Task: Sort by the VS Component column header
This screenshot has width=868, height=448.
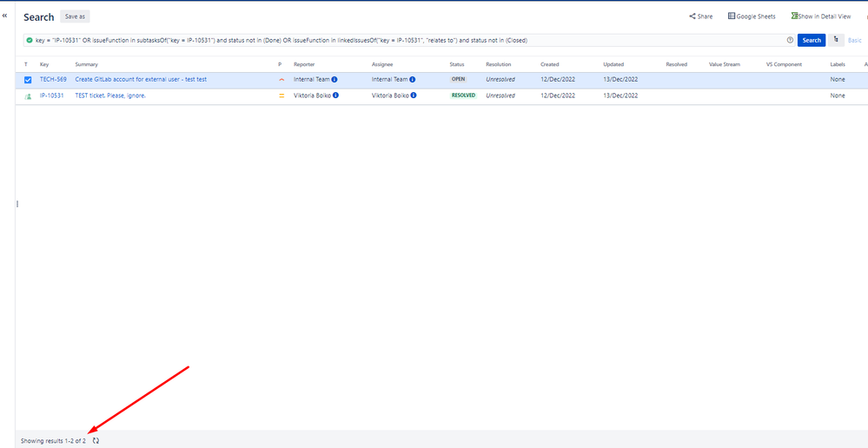Action: pyautogui.click(x=784, y=65)
